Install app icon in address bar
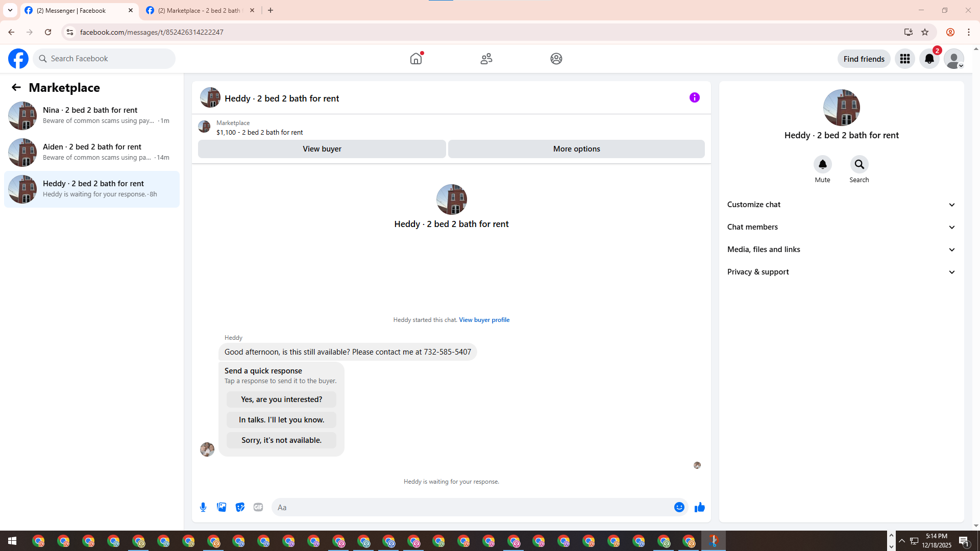Image resolution: width=980 pixels, height=551 pixels. click(909, 32)
